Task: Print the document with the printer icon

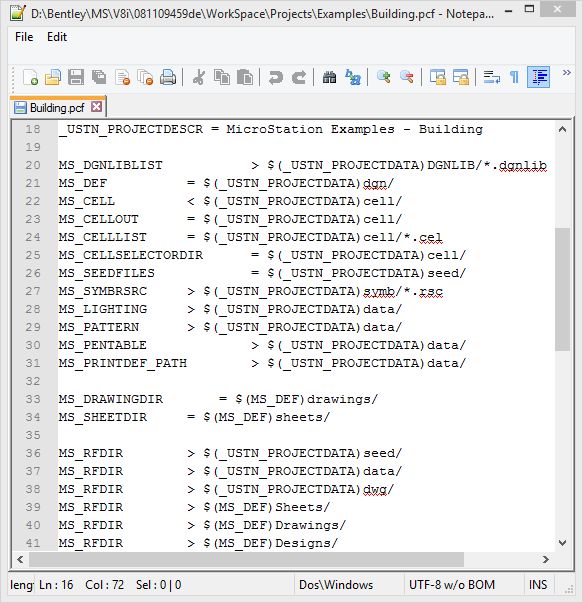Action: click(168, 77)
